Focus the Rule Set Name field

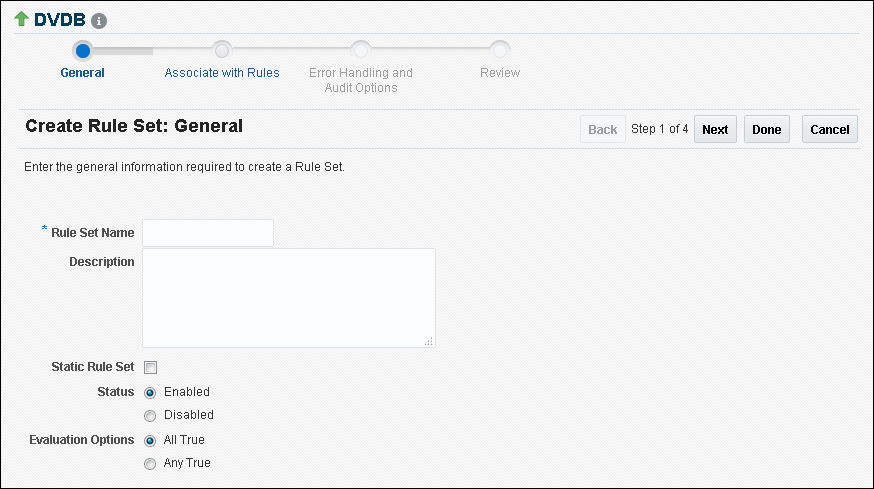[208, 233]
